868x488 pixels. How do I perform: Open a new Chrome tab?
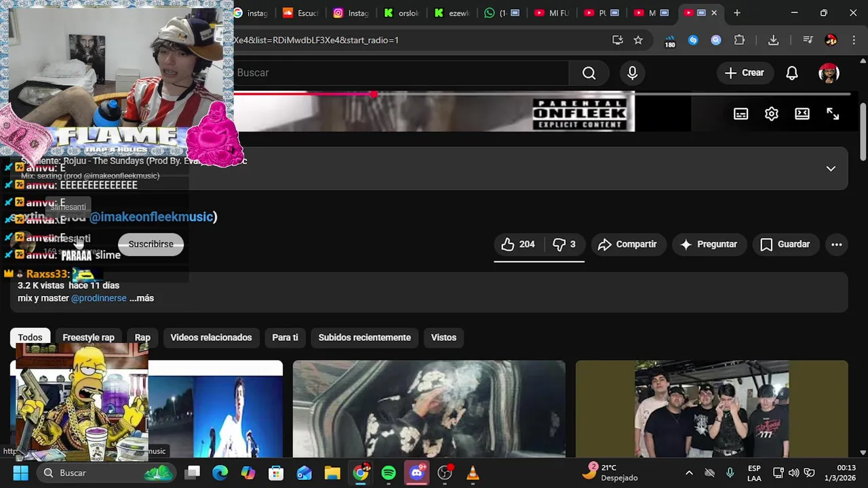736,13
